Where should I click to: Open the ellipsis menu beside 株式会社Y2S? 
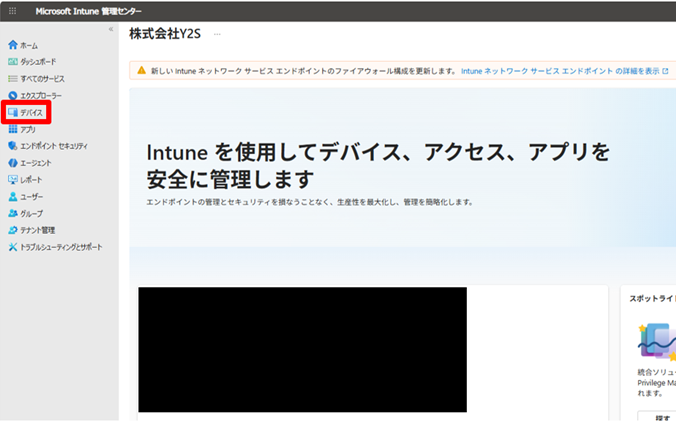pos(217,35)
